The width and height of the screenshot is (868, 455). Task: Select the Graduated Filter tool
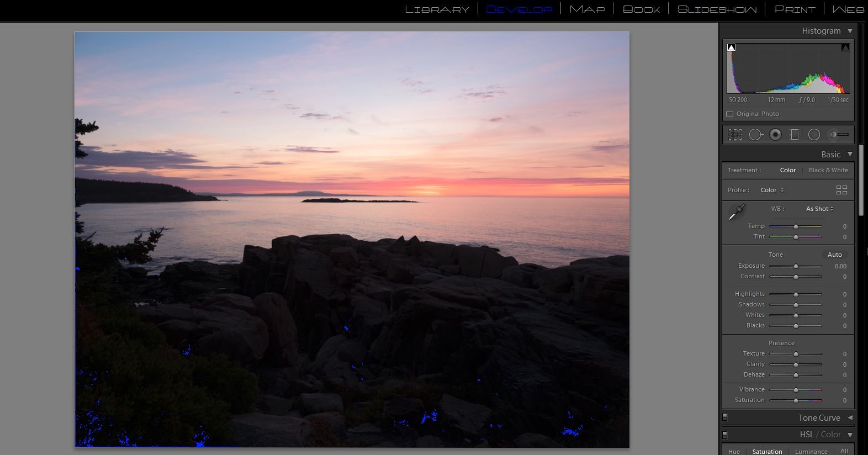pyautogui.click(x=795, y=134)
